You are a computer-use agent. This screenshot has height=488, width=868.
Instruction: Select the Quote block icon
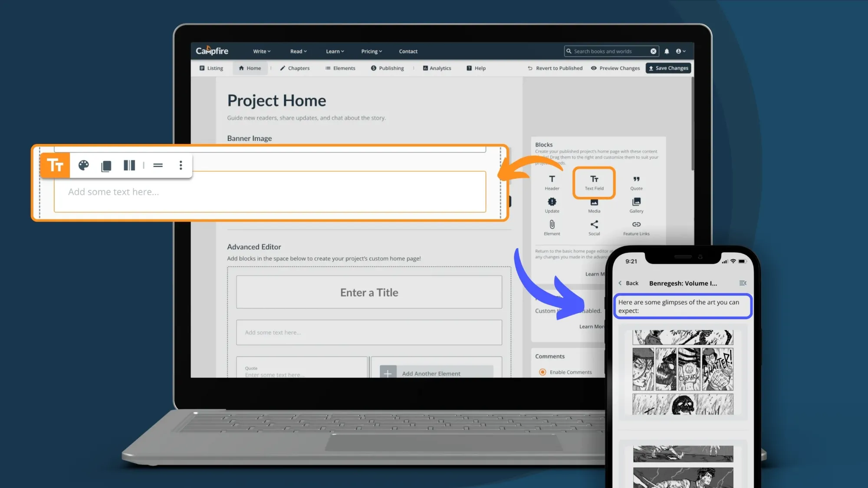(636, 179)
